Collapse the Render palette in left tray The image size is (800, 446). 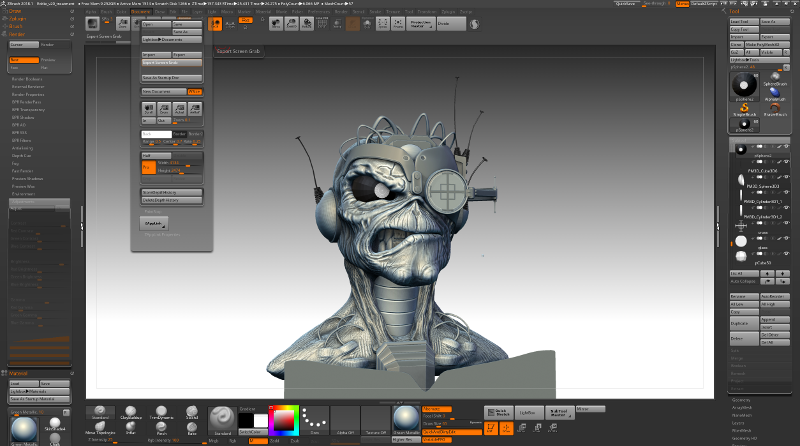(16, 34)
